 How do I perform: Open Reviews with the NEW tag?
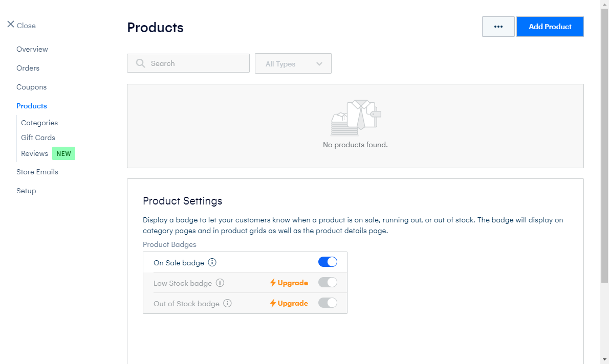point(35,153)
